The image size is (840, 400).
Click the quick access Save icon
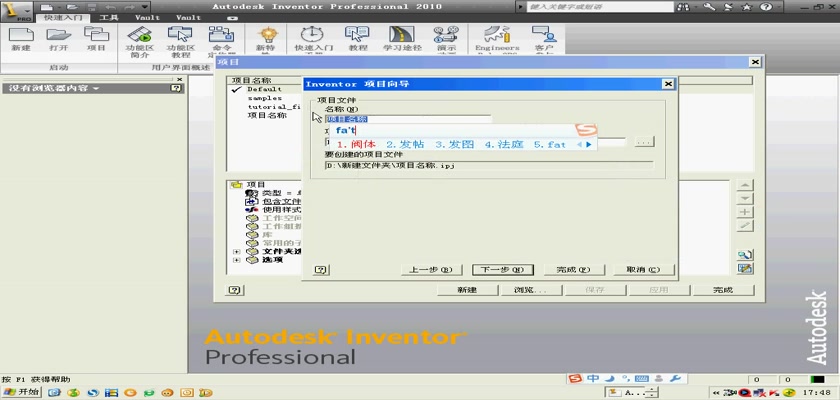click(x=92, y=7)
